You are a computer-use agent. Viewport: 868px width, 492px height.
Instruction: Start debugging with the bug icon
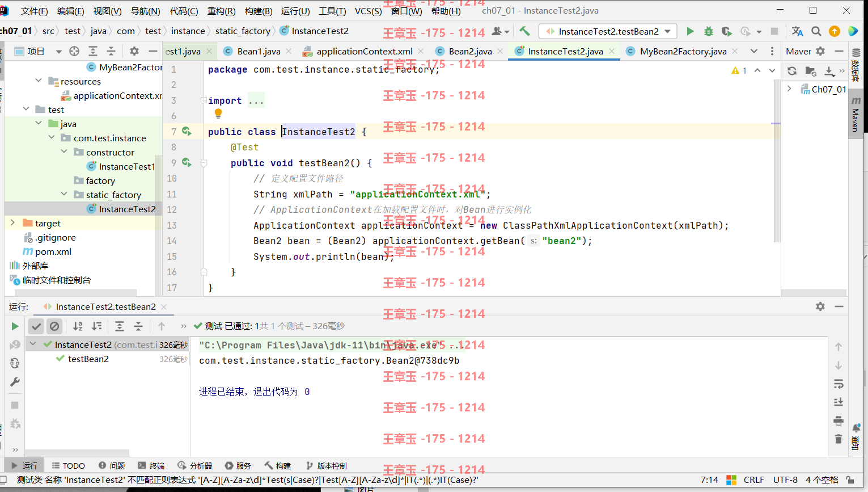(708, 31)
